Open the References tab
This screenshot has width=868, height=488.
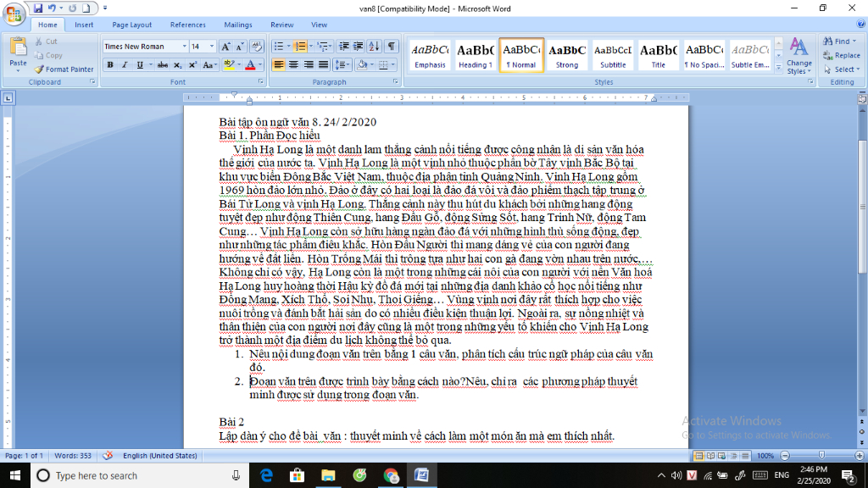click(x=187, y=25)
